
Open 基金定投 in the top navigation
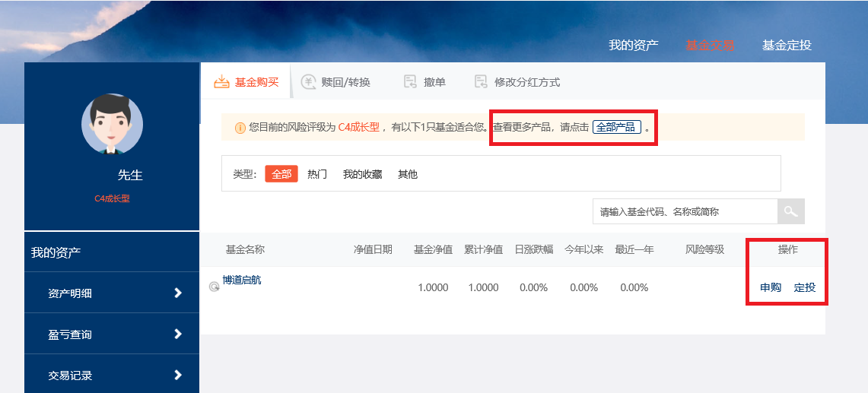(787, 45)
